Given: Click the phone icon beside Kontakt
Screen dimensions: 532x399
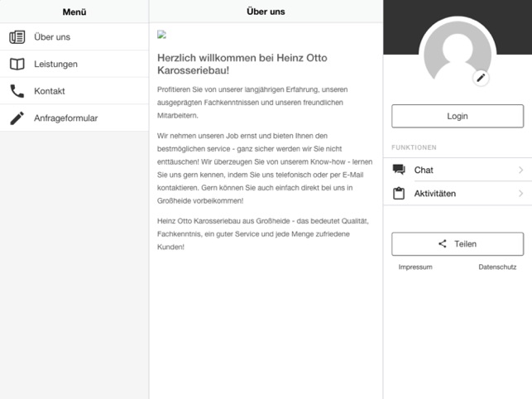Looking at the screenshot, I should click(17, 91).
